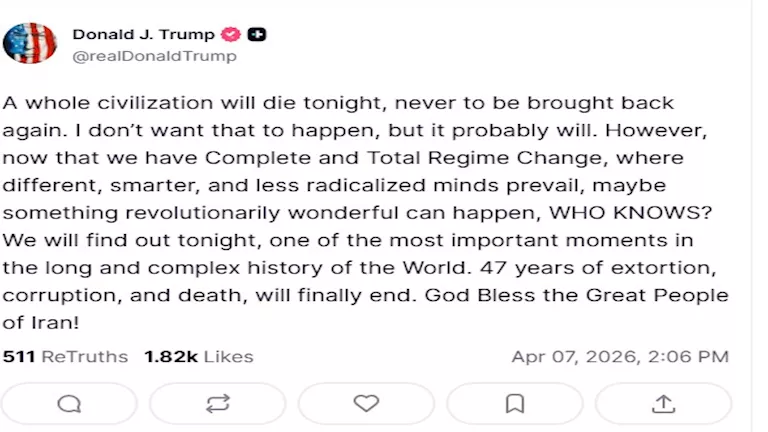Click the reply speech bubble icon
768x432 pixels.
(69, 403)
